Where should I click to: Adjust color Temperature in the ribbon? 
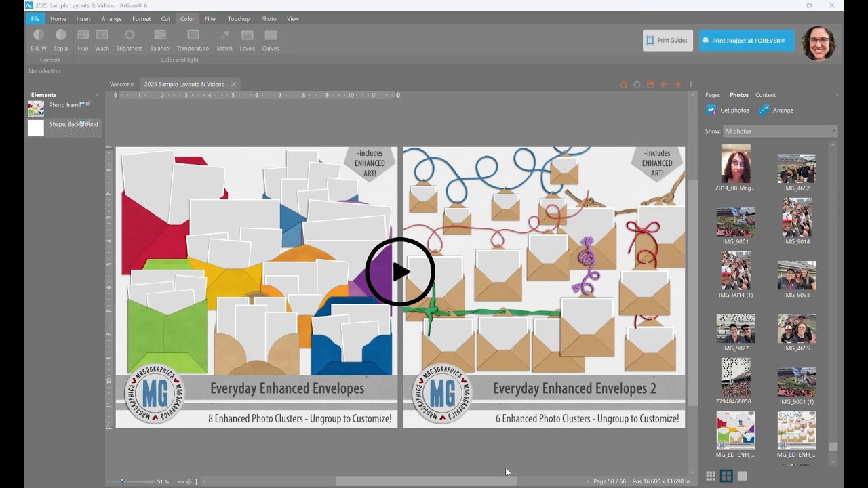click(193, 41)
